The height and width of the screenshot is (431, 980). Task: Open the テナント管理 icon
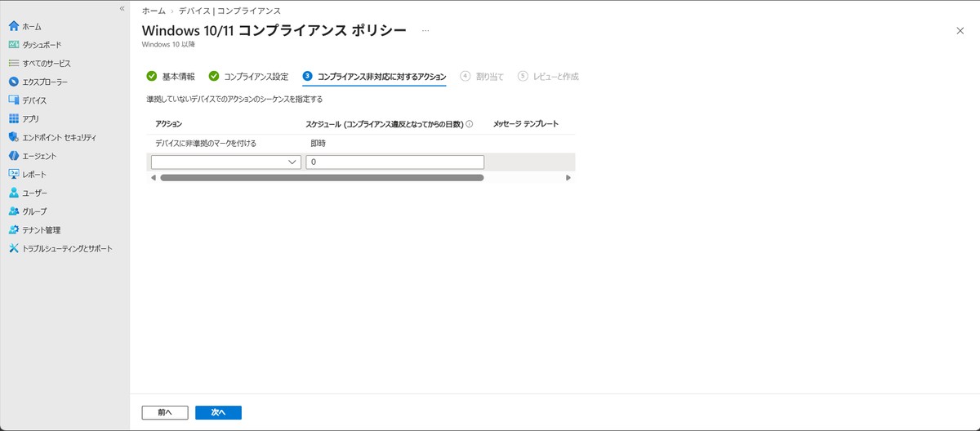coord(14,230)
